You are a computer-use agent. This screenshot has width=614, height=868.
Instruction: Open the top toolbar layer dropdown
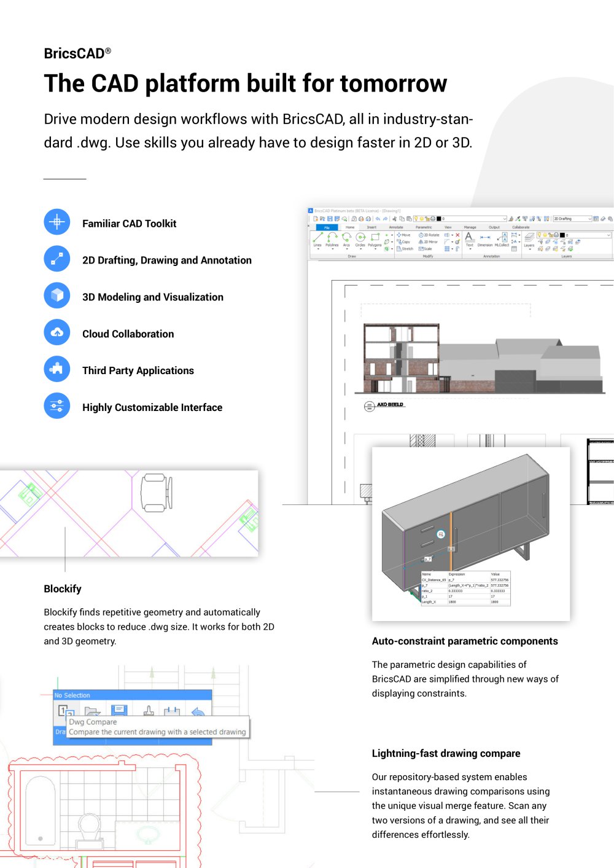coord(505,219)
